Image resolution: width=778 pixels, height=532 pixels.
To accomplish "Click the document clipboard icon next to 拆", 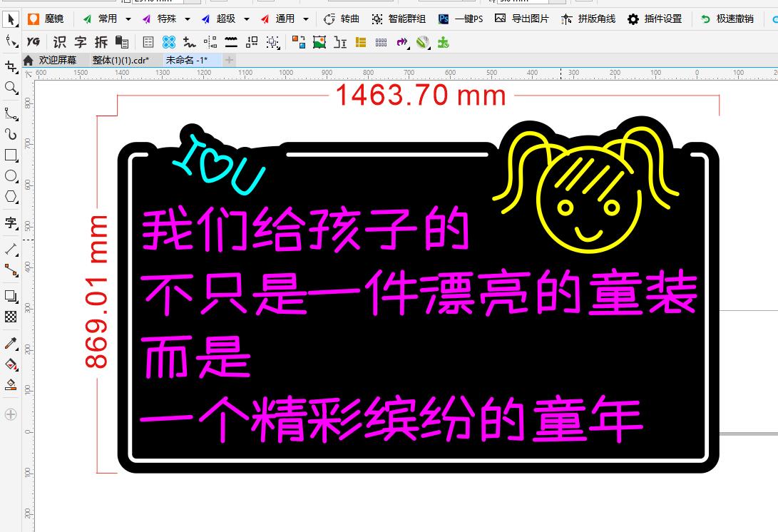I will tap(121, 42).
